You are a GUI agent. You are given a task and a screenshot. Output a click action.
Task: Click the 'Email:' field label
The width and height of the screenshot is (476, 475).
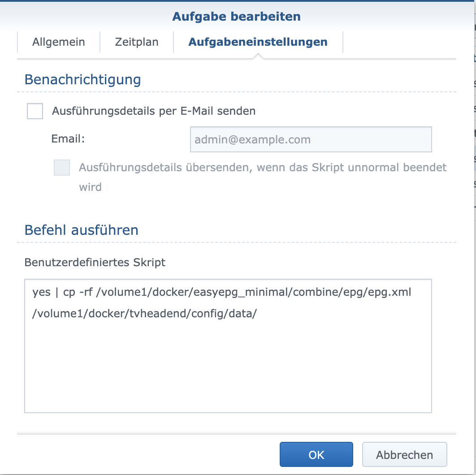[68, 139]
